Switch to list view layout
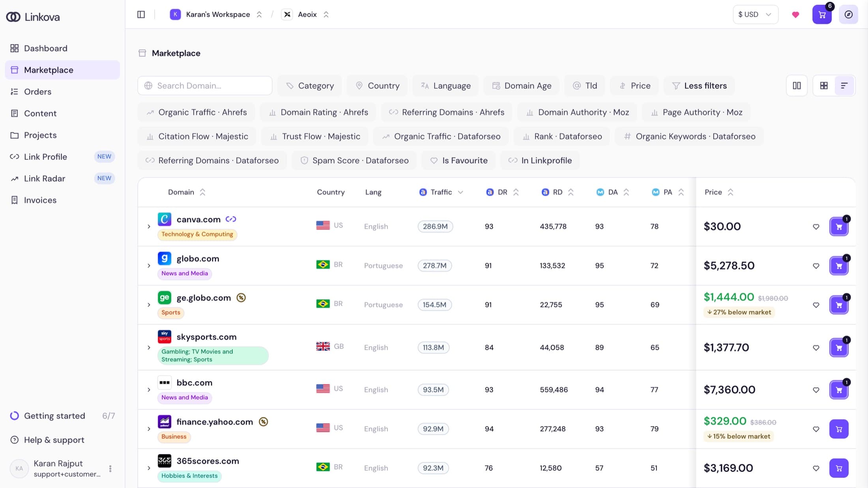Screen dimensions: 868x488 844,86
